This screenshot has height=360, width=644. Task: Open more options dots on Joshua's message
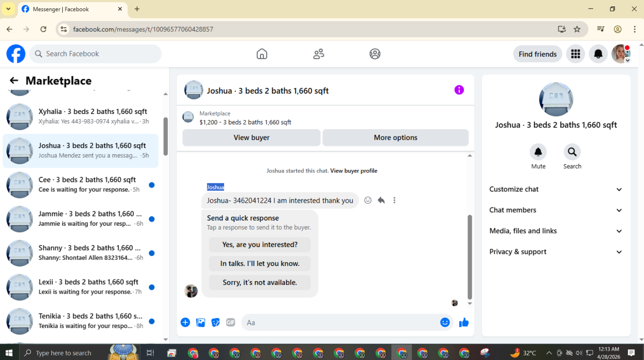pyautogui.click(x=394, y=200)
